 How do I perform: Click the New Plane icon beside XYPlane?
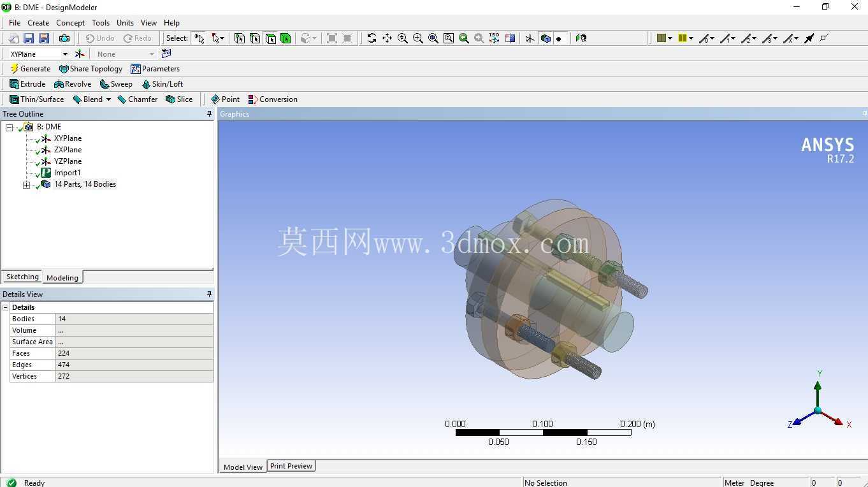tap(80, 54)
